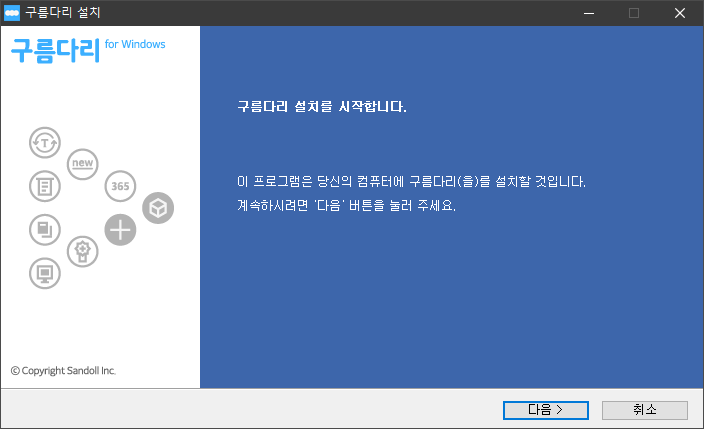704x429 pixels.
Task: Click the badge ribbon circle icon
Action: pos(83,252)
